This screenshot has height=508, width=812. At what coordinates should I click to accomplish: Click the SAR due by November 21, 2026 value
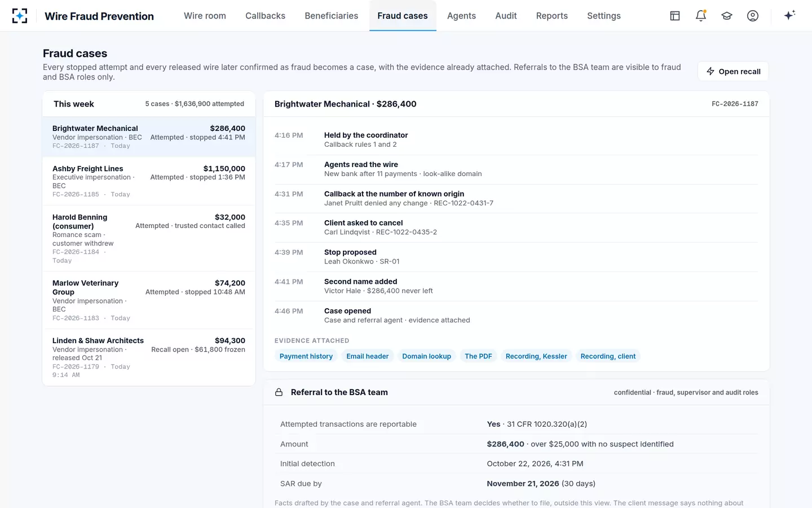click(541, 484)
